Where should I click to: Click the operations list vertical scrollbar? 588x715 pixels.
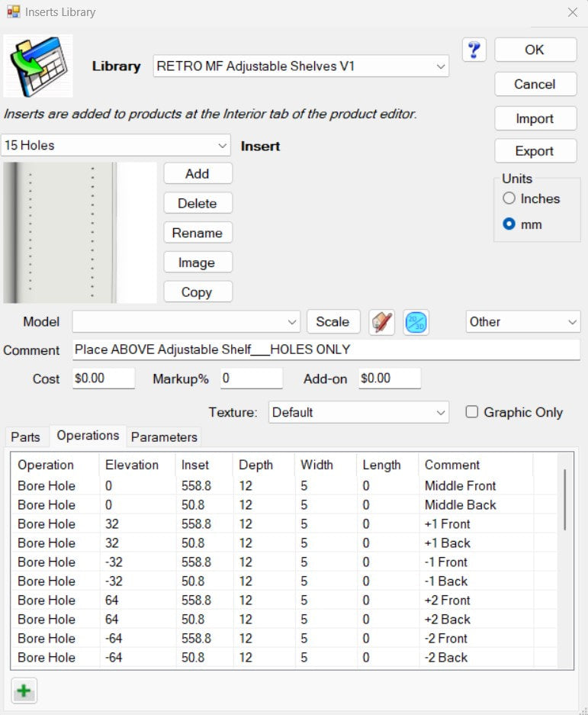[565, 500]
